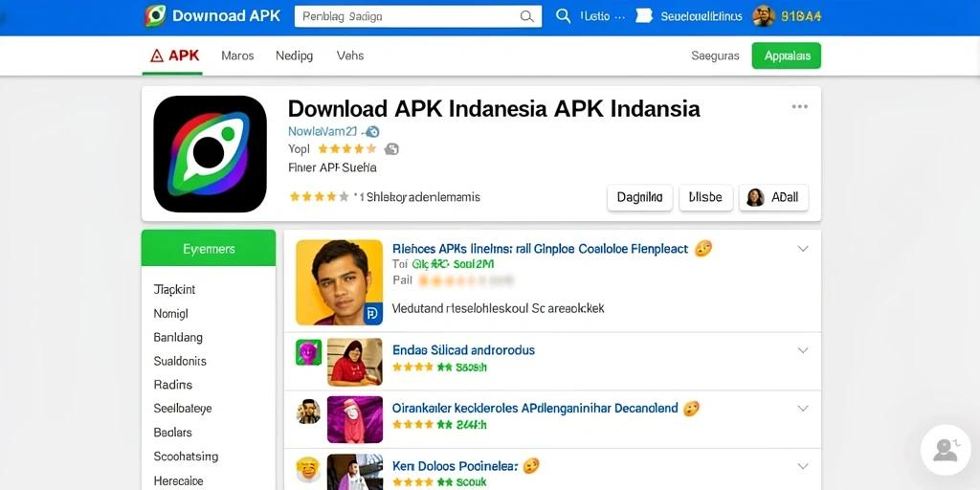The image size is (980, 490).
Task: Select Nomigl in the sidebar
Action: pos(170,314)
